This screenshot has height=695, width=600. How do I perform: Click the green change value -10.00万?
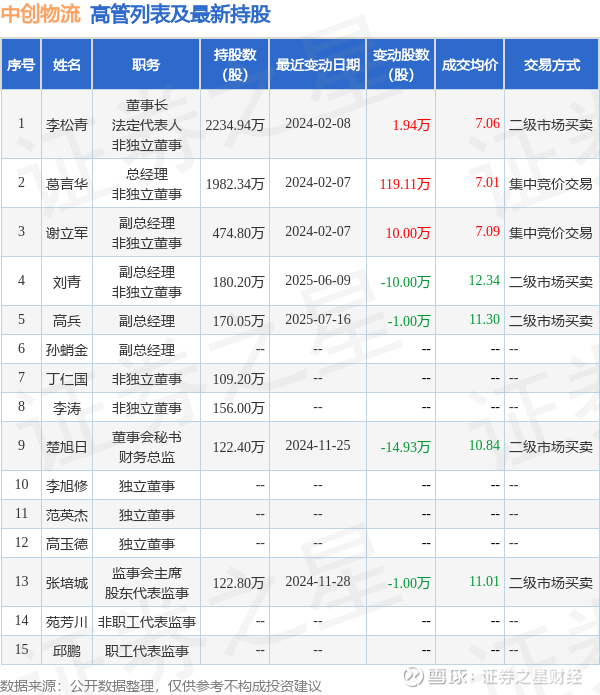pyautogui.click(x=405, y=282)
